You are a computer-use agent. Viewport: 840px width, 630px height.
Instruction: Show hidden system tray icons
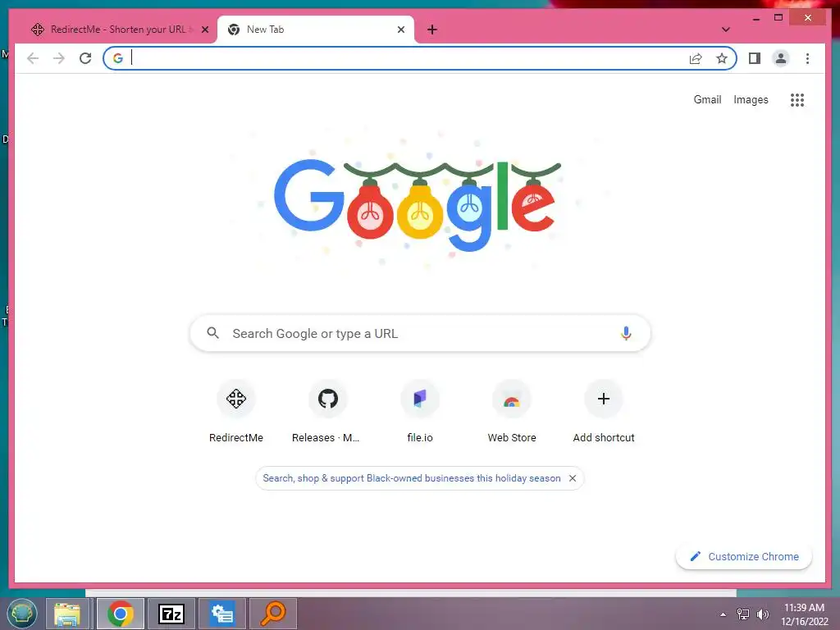[724, 614]
